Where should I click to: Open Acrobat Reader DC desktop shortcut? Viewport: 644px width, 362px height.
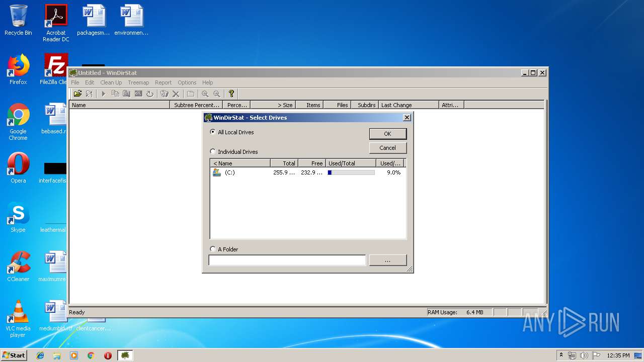56,23
